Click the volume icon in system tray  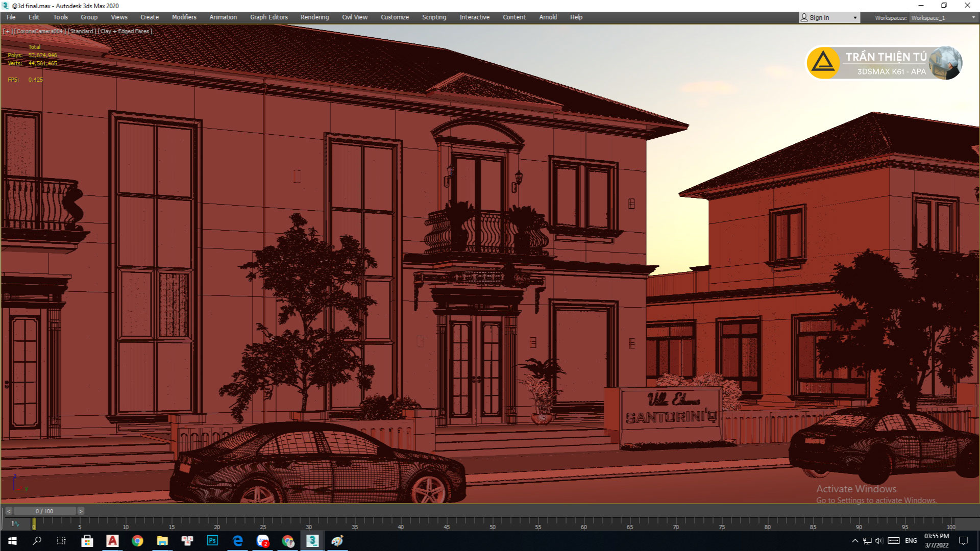click(879, 541)
